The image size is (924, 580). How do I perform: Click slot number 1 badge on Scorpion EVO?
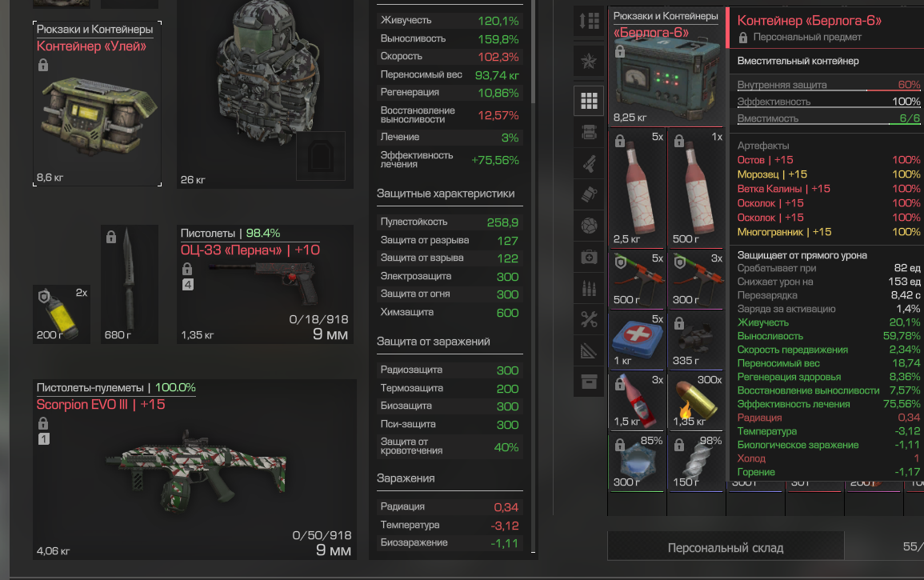[44, 439]
